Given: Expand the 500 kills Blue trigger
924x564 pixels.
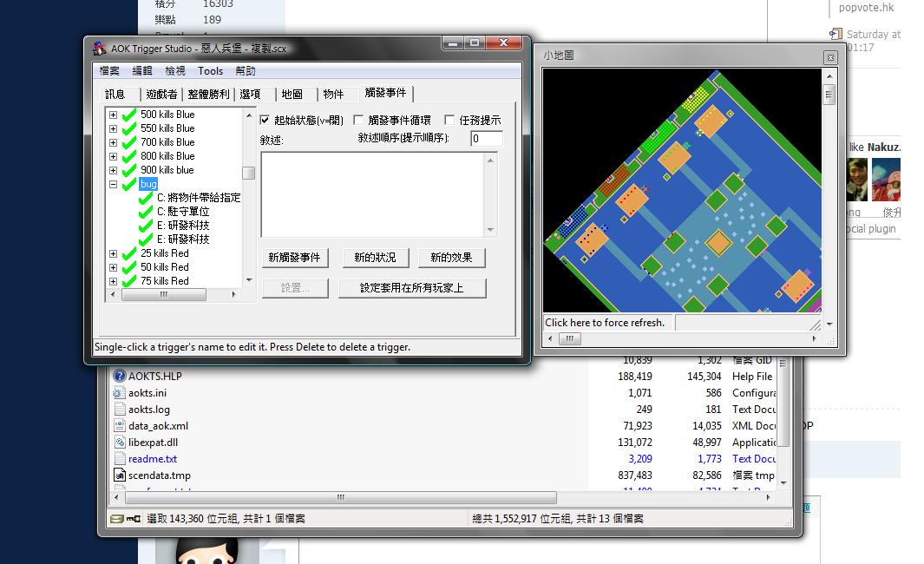Looking at the screenshot, I should (113, 115).
